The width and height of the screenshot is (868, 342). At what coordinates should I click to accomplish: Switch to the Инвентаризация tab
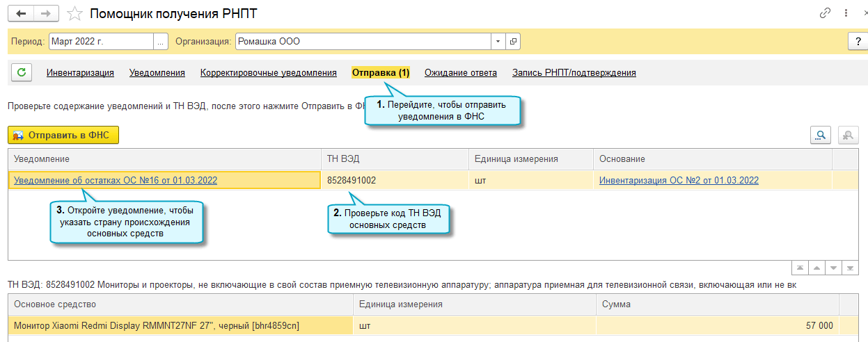80,72
